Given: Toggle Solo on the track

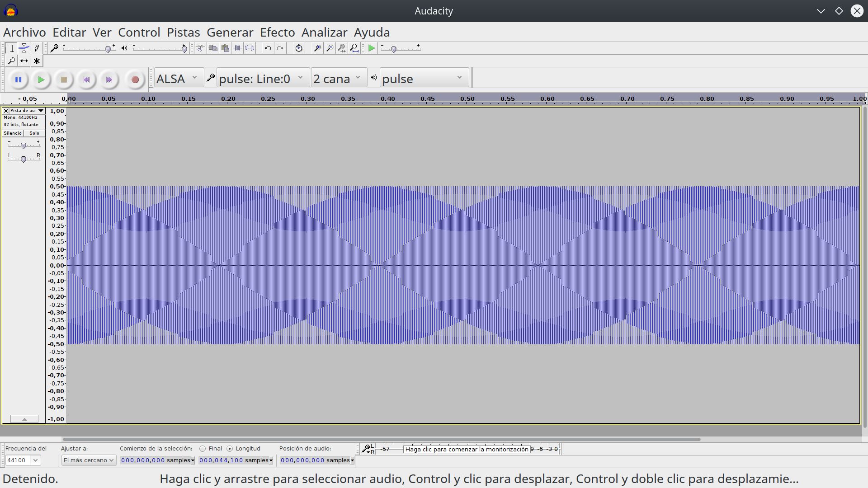Looking at the screenshot, I should point(34,133).
